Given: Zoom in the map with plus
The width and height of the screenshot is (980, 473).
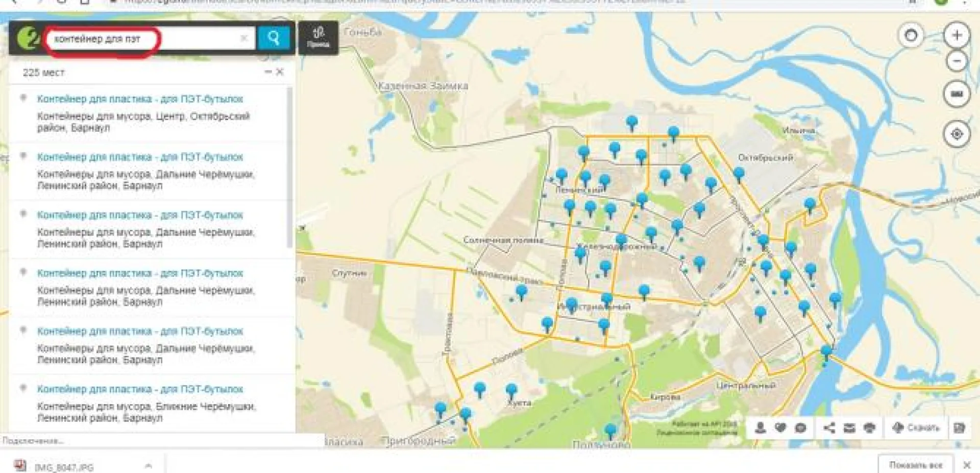Looking at the screenshot, I should (957, 35).
